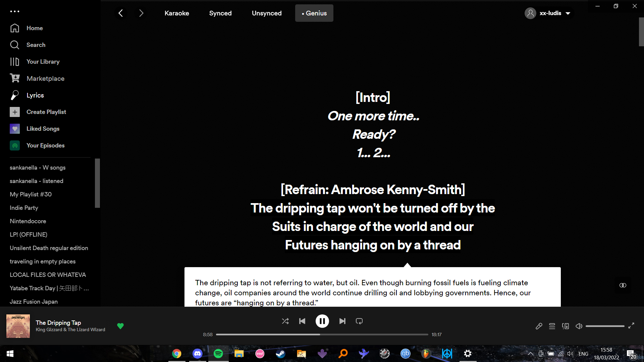Switch to the Synced lyrics tab

(220, 13)
